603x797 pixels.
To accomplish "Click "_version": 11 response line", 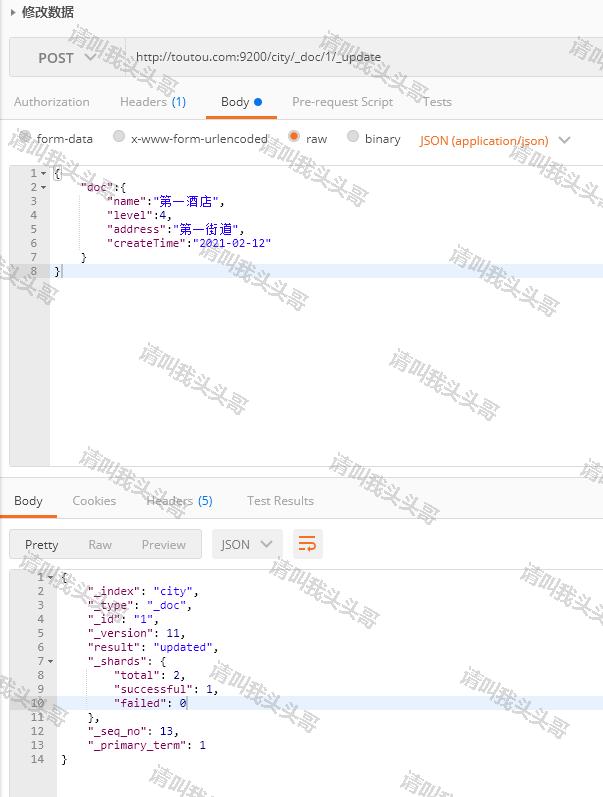I will click(136, 633).
